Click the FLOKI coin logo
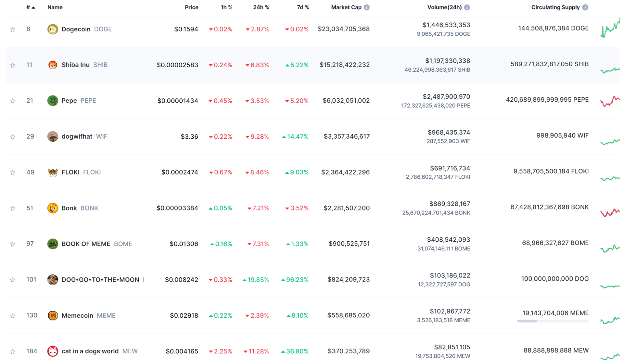The height and width of the screenshot is (364, 623). (x=52, y=172)
